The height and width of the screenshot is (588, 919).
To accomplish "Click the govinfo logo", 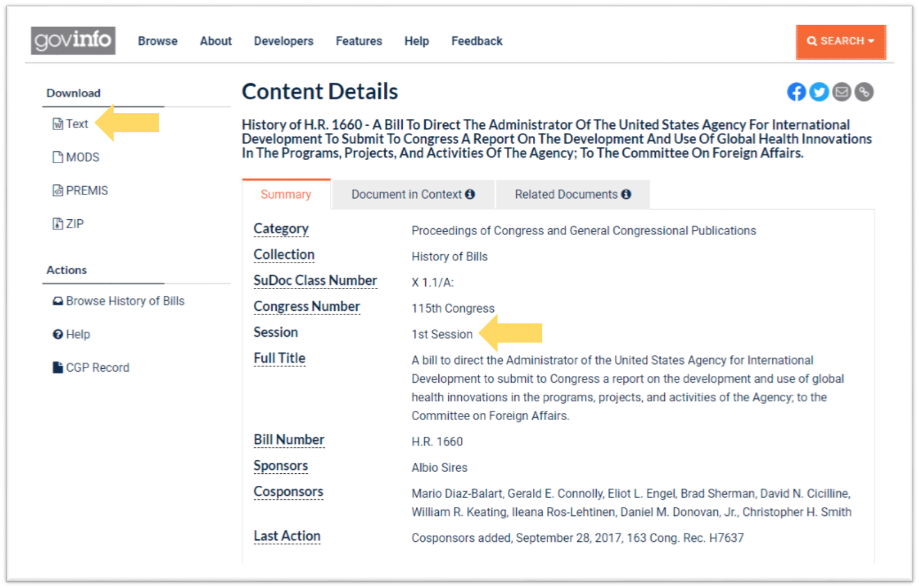I will (x=73, y=41).
